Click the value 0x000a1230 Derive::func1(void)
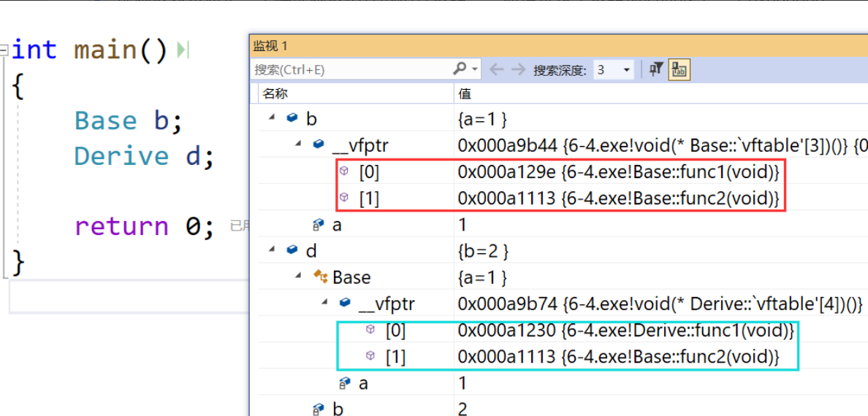Screen dimensions: 868x416 pyautogui.click(x=626, y=331)
